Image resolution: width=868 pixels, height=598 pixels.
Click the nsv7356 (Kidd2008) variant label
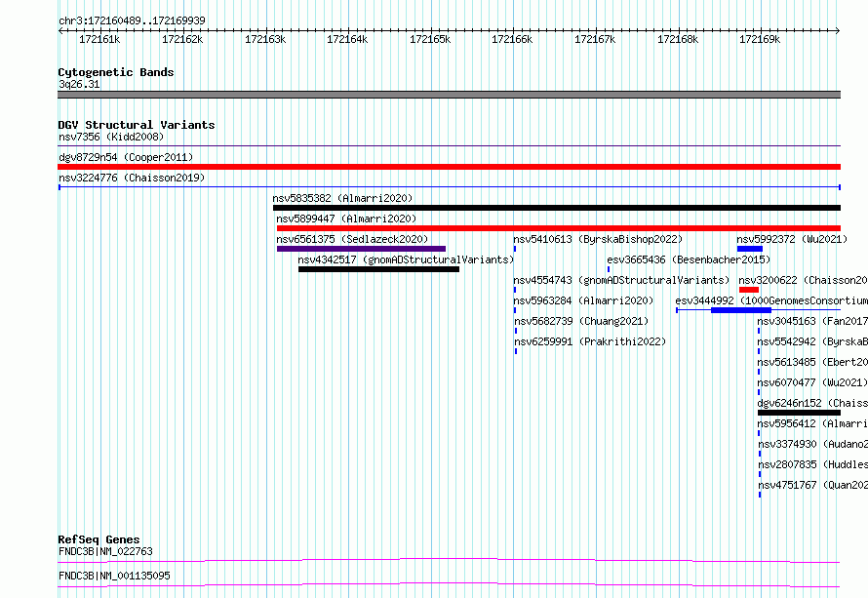(111, 137)
